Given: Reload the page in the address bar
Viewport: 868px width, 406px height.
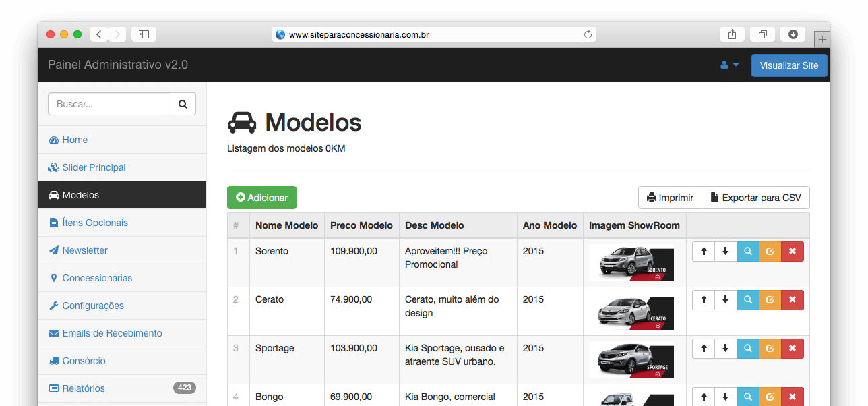Looking at the screenshot, I should pos(588,34).
